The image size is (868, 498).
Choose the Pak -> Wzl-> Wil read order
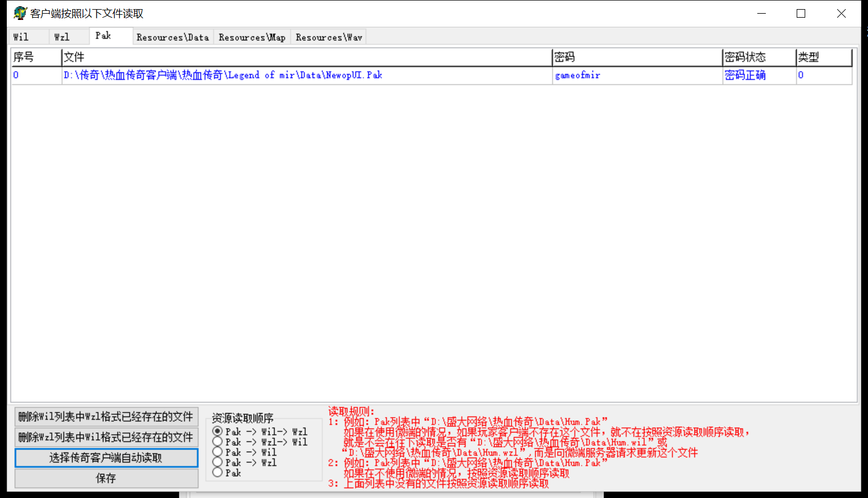tap(217, 442)
